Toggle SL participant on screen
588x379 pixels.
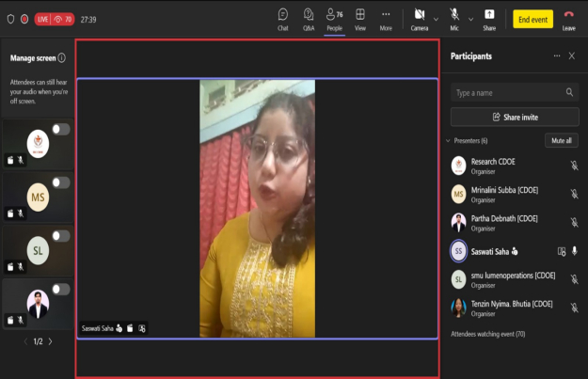point(60,236)
